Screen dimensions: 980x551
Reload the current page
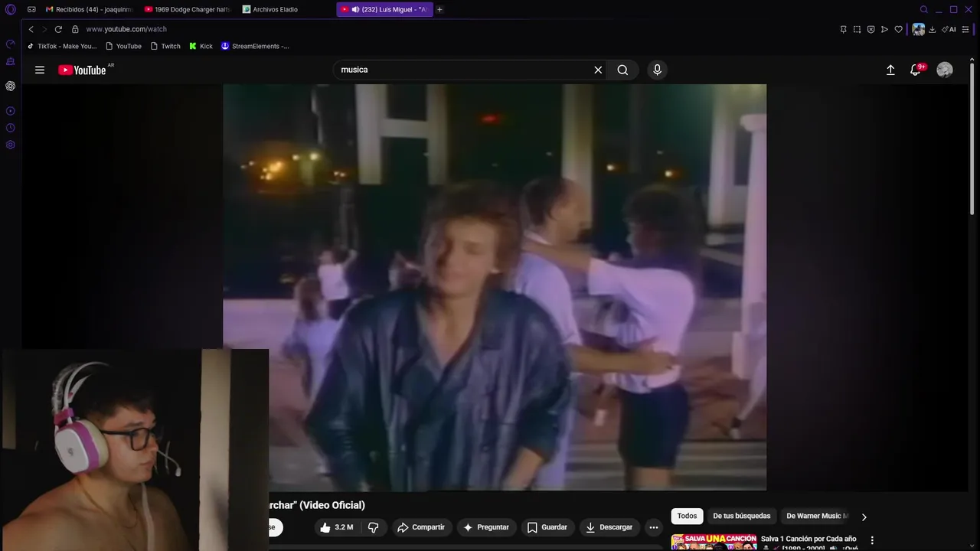[x=58, y=29]
